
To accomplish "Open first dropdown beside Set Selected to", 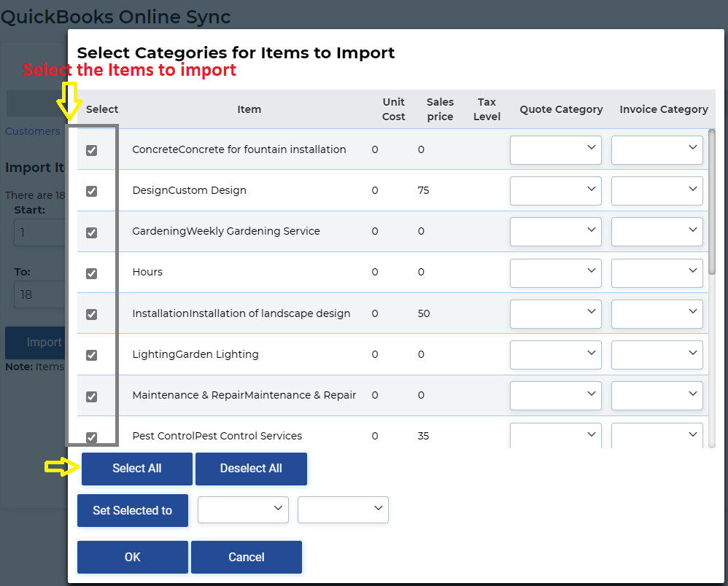I will tap(243, 509).
